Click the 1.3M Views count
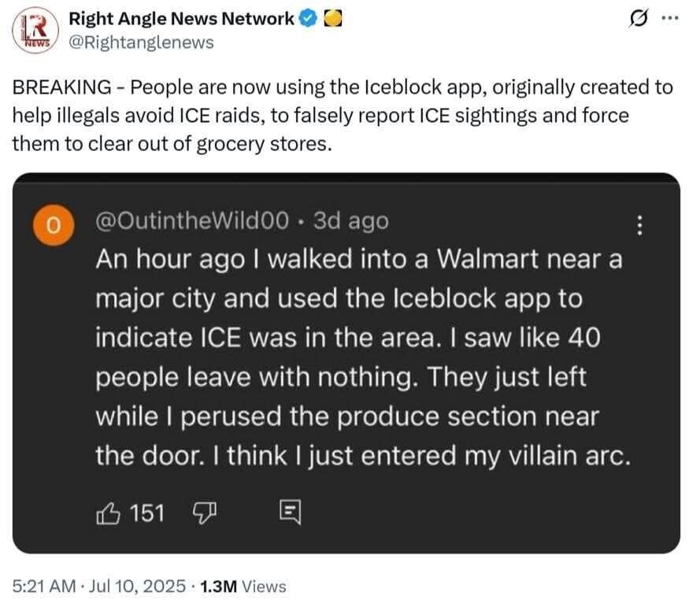This screenshot has height=610, width=700. click(x=243, y=586)
